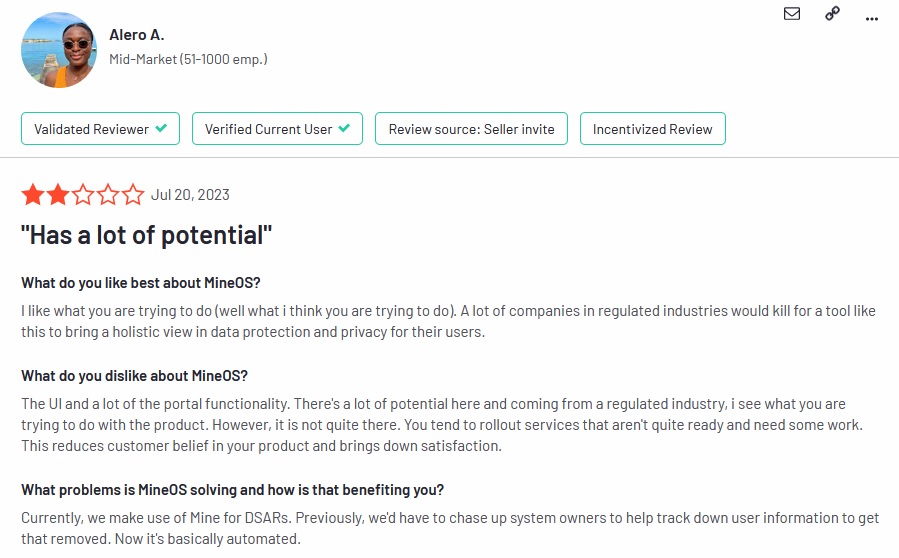The width and height of the screenshot is (899, 558).
Task: Click the fourth empty rating star
Action: coord(108,194)
